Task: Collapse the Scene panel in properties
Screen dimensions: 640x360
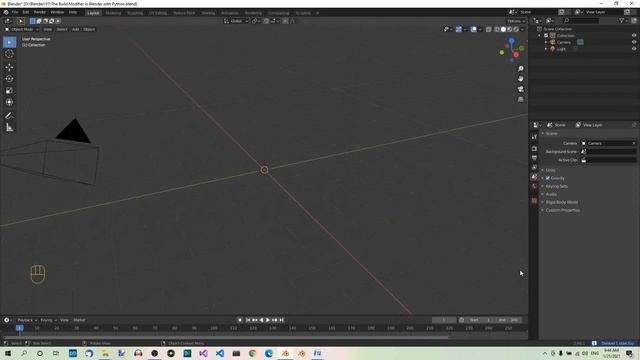Action: (x=551, y=133)
